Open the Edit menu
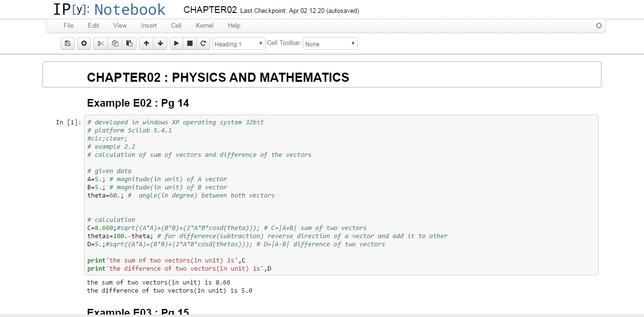Screen dimensions: 644x317 [93, 25]
